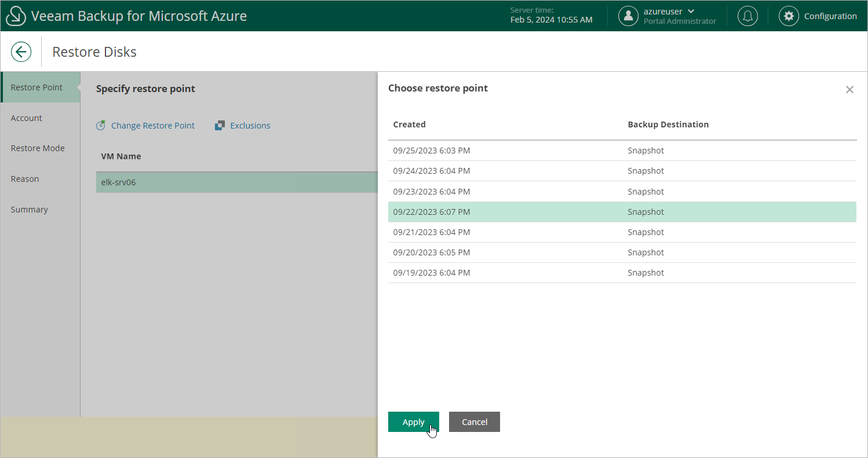
Task: Open the Restore Point wizard step
Action: pos(40,87)
